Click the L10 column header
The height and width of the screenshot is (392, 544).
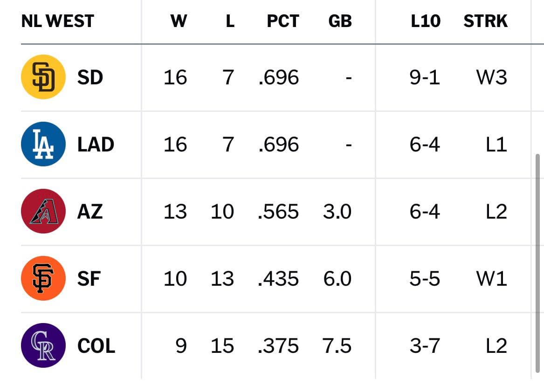(x=426, y=21)
